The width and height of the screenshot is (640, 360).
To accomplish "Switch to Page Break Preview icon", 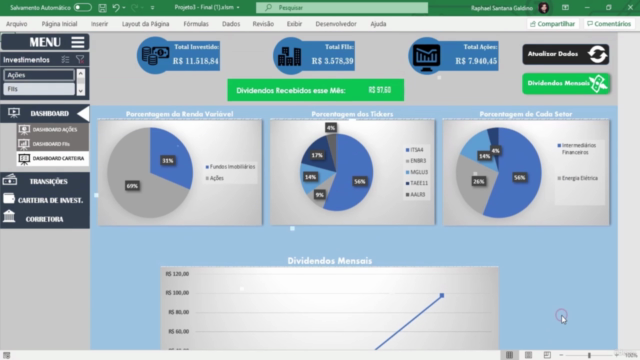I will [x=547, y=355].
